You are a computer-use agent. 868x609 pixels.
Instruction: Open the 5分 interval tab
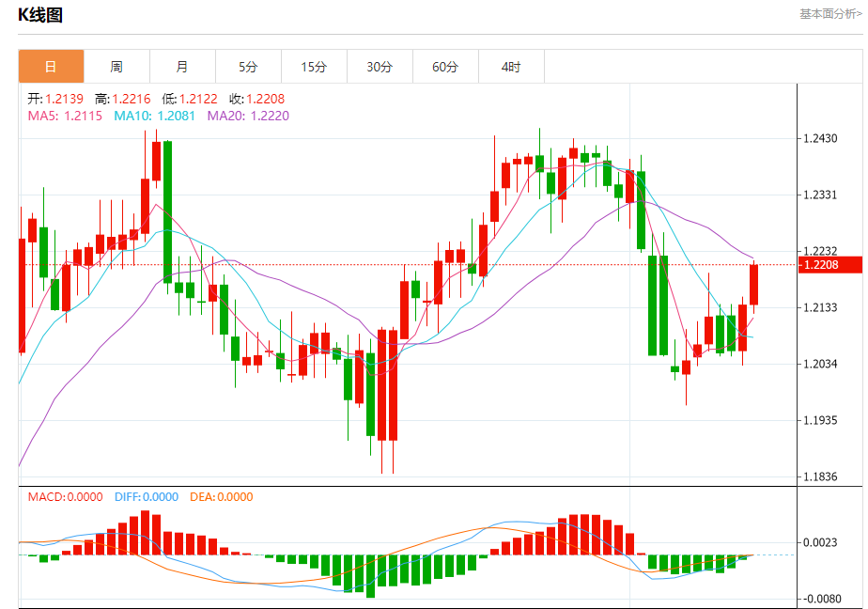(x=249, y=67)
